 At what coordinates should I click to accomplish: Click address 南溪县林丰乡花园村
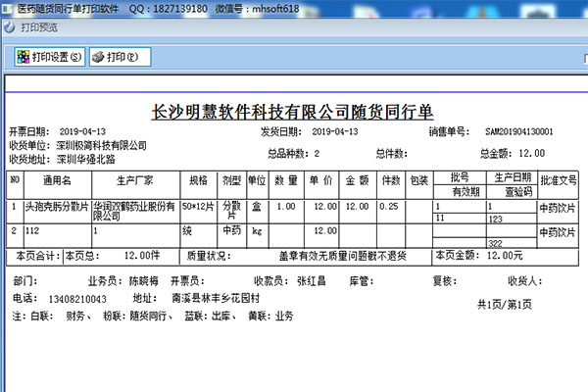[216, 299]
